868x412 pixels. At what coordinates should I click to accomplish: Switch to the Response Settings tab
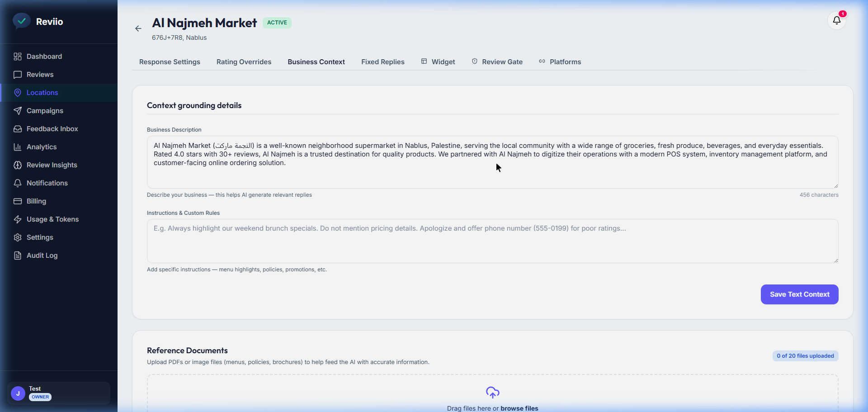[170, 62]
